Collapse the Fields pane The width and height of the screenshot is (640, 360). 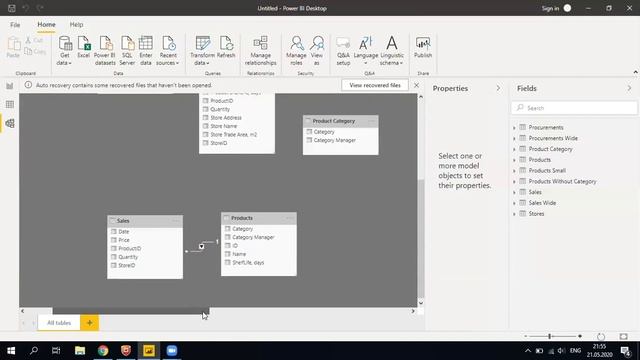point(629,88)
